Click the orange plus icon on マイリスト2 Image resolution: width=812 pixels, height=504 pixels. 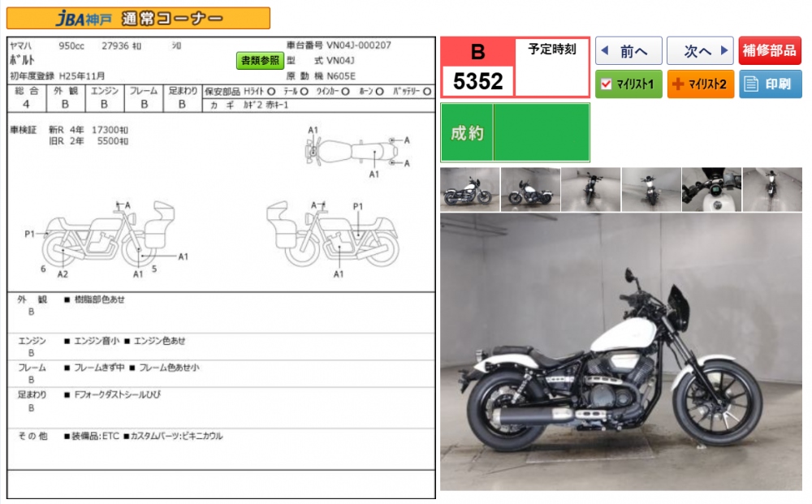pyautogui.click(x=678, y=84)
